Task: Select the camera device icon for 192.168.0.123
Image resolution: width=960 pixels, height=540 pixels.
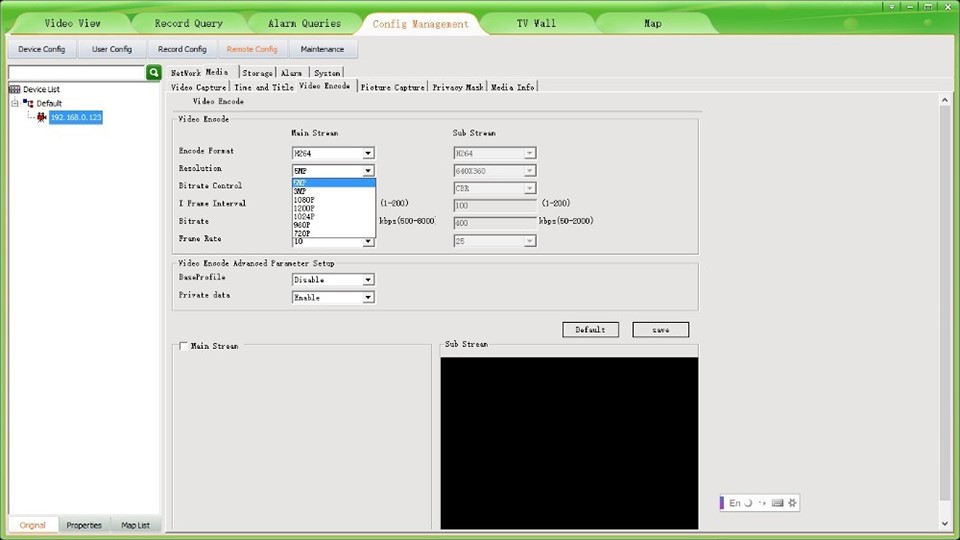Action: tap(42, 117)
